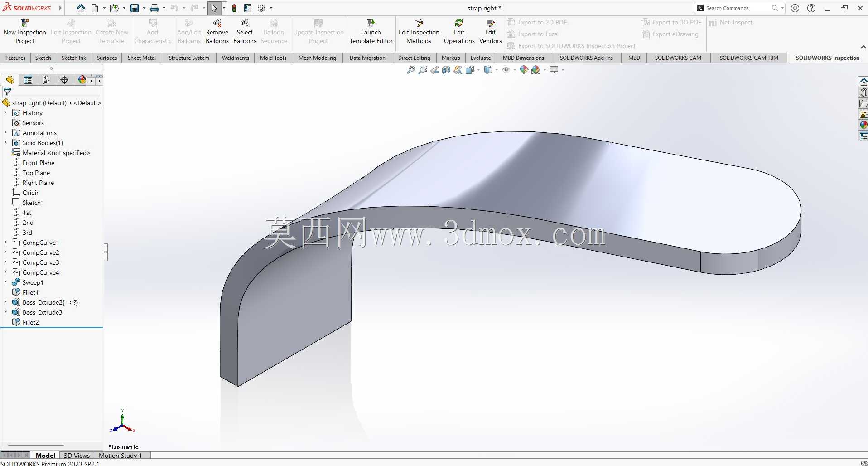
Task: Open the Save dropdown arrow
Action: coord(144,8)
